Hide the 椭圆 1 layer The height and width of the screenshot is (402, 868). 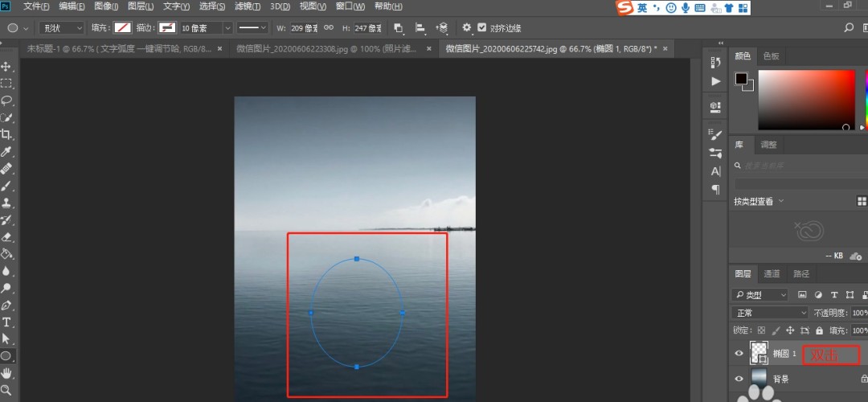point(739,354)
